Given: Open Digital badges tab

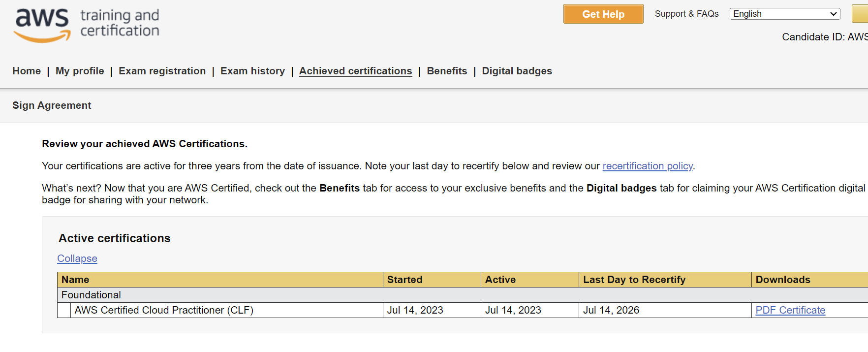Looking at the screenshot, I should click(517, 71).
